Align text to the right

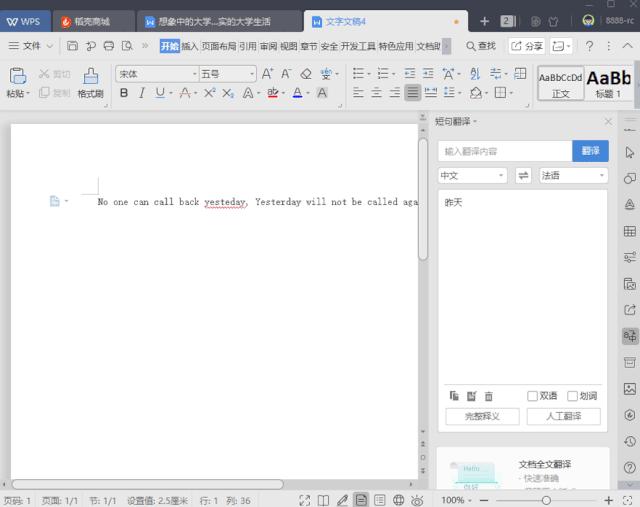click(x=394, y=93)
